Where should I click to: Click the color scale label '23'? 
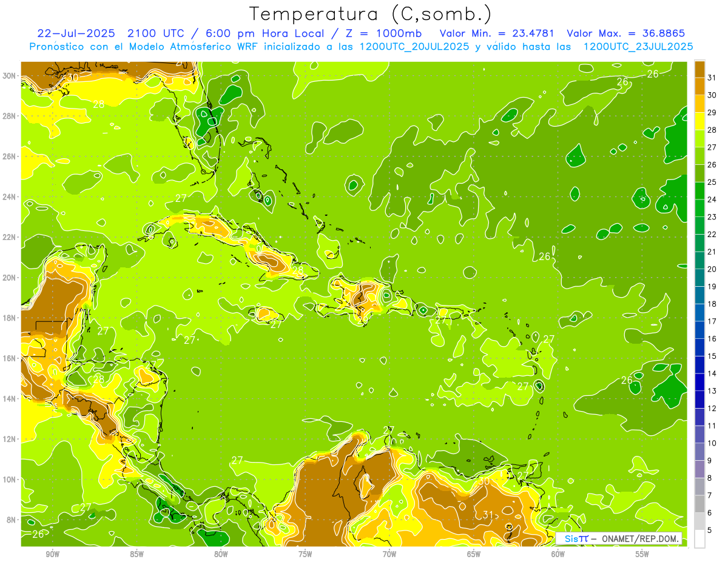click(712, 216)
